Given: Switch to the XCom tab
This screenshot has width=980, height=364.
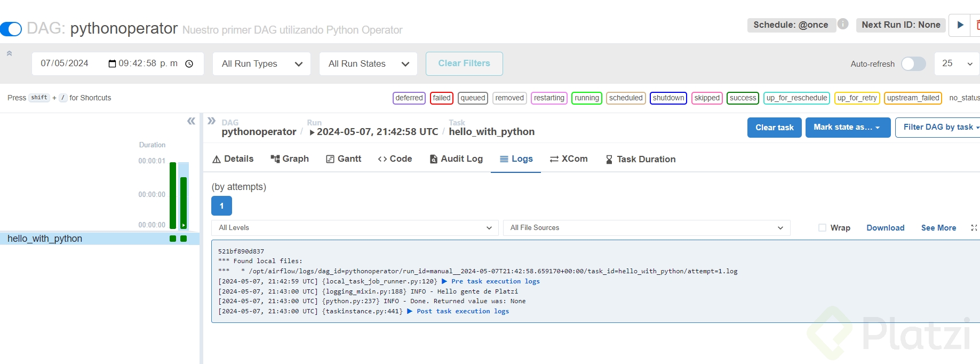Looking at the screenshot, I should pyautogui.click(x=569, y=159).
